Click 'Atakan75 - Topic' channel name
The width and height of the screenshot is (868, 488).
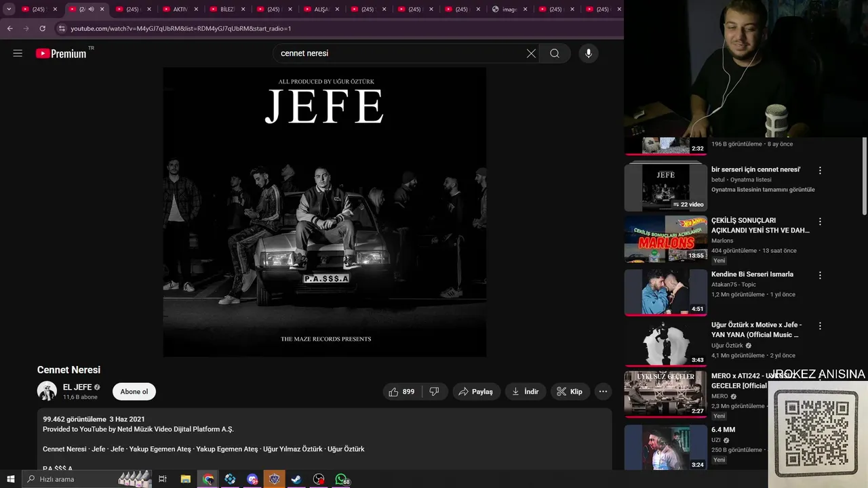pos(734,285)
